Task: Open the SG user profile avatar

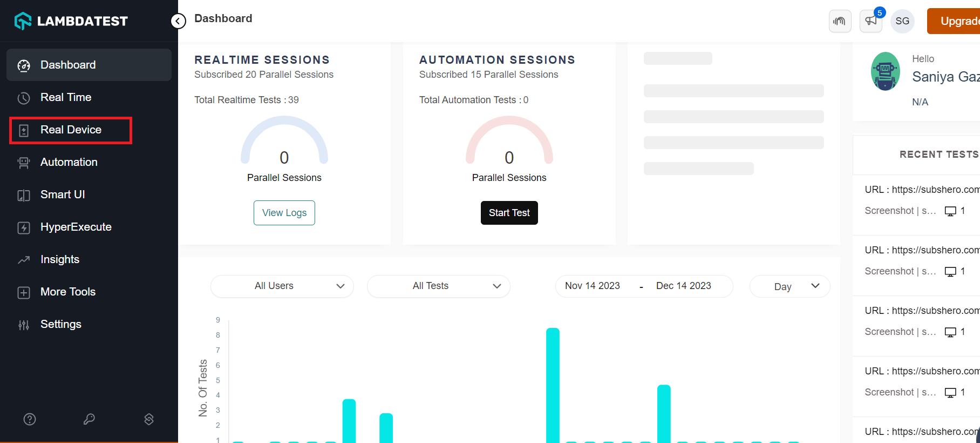Action: coord(902,21)
